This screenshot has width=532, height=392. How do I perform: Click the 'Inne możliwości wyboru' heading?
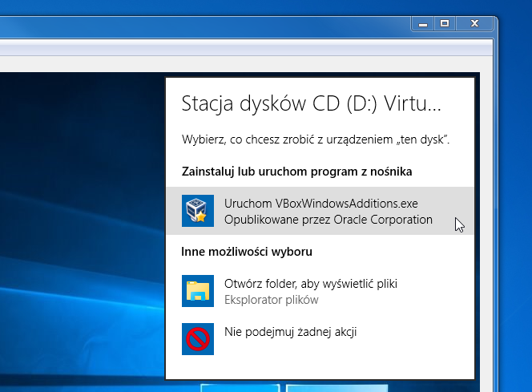tap(247, 252)
